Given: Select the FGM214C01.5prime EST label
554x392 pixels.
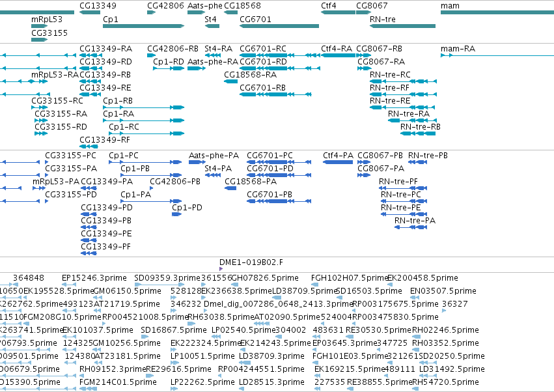Looking at the screenshot, I should point(118,382).
